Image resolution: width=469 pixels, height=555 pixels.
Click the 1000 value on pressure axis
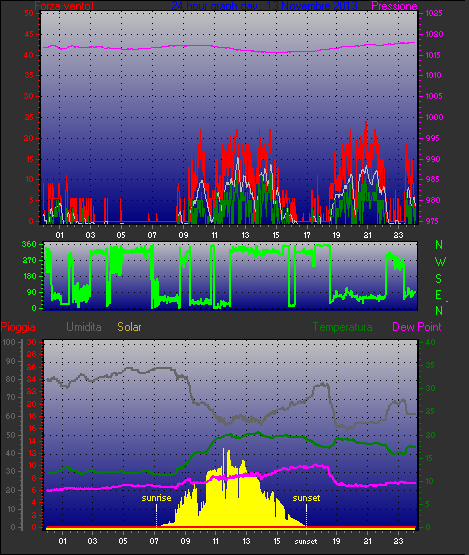[x=434, y=117]
